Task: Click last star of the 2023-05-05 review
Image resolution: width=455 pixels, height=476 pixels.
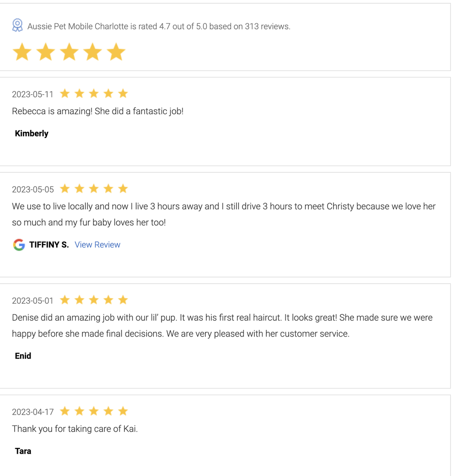Action: click(123, 189)
